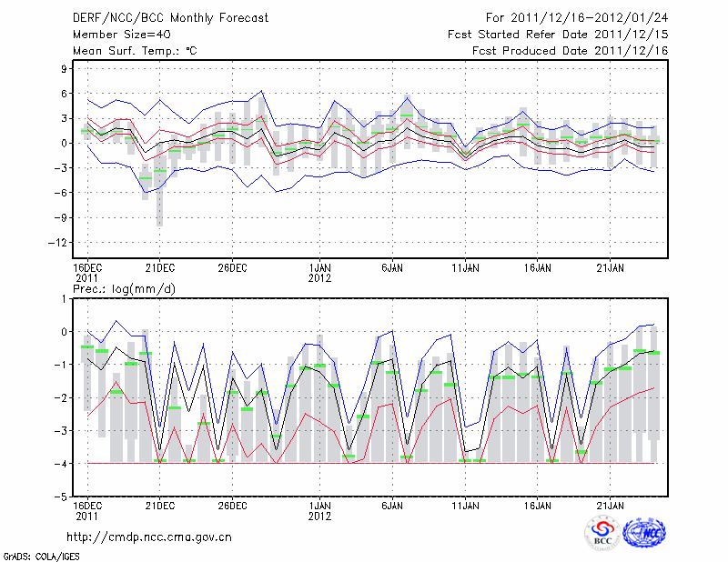This screenshot has height=562, width=728.
Task: Select 1JAN 2012 on temperature chart axis
Action: coord(319,273)
